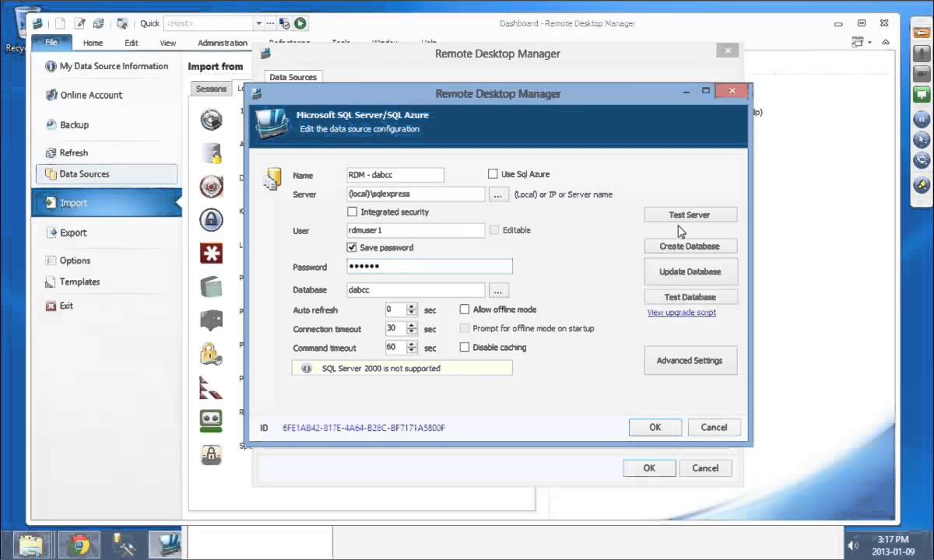Open the Home ribbon tab

93,44
